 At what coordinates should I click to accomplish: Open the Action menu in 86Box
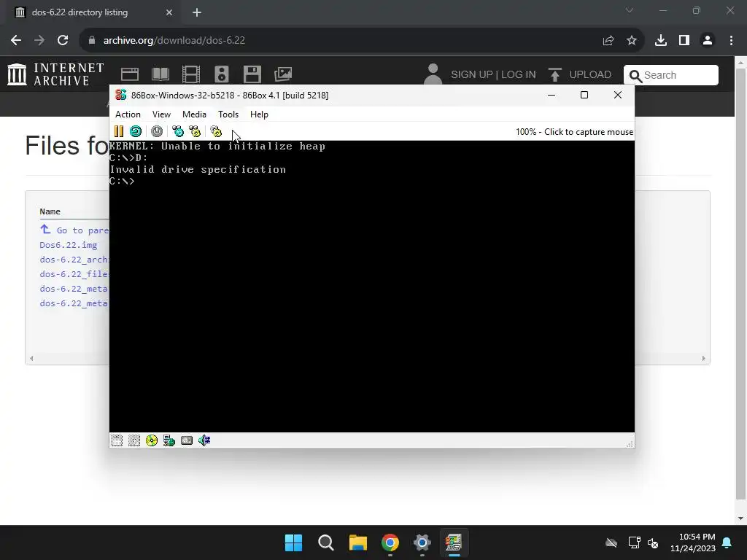click(x=128, y=114)
